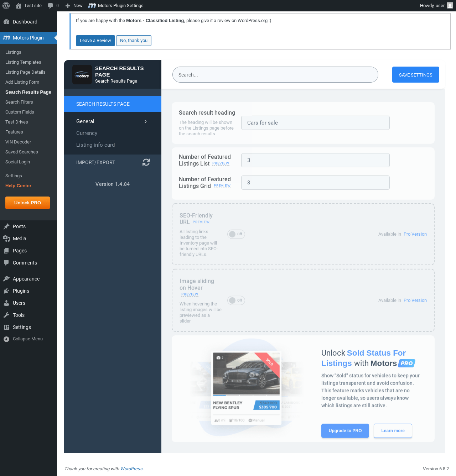Click the Posts pin icon
The image size is (456, 476).
pyautogui.click(x=6, y=226)
